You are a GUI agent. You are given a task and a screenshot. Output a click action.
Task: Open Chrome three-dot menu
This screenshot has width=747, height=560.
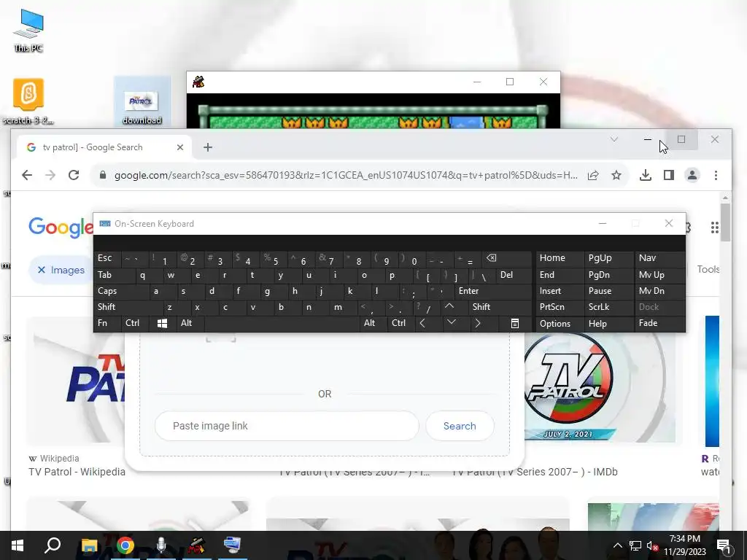tap(716, 175)
